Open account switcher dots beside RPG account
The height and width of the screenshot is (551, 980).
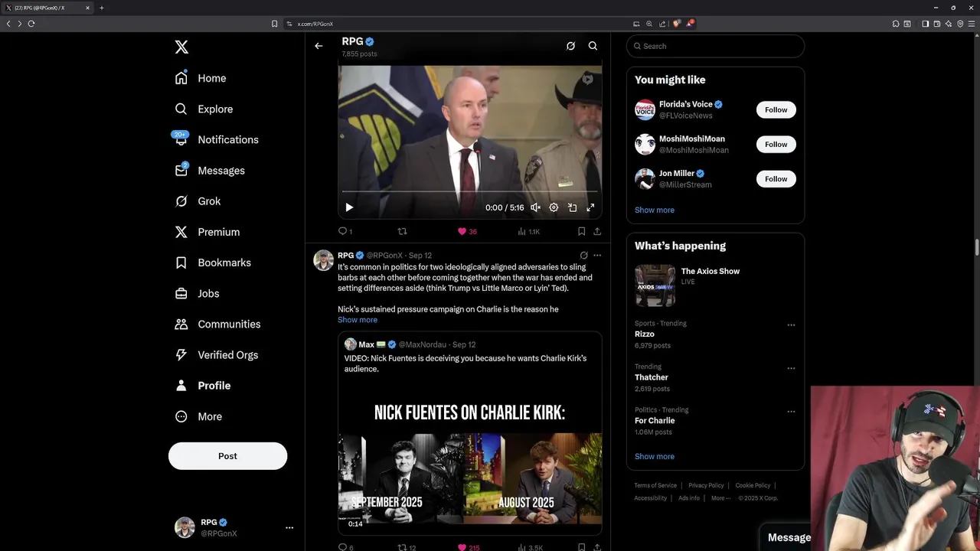289,527
